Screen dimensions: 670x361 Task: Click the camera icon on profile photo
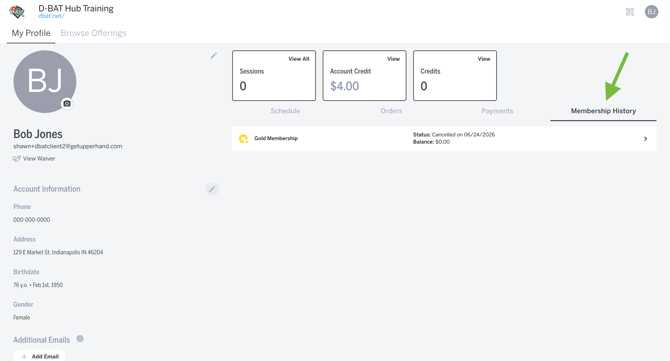click(x=67, y=103)
